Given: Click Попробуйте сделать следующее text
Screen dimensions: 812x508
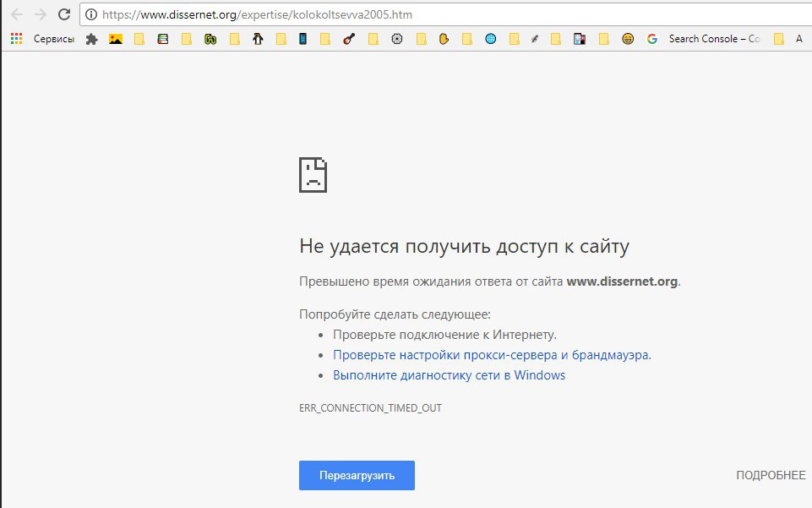Looking at the screenshot, I should [395, 314].
